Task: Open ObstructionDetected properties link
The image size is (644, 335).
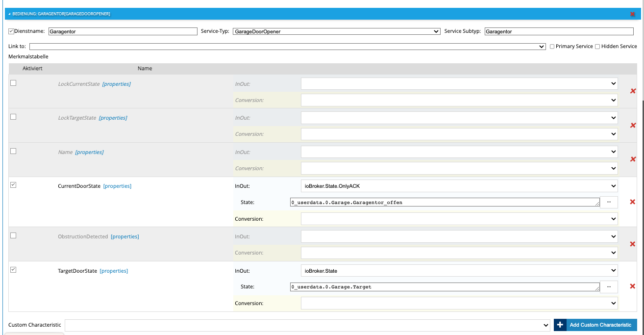Action: 124,236
